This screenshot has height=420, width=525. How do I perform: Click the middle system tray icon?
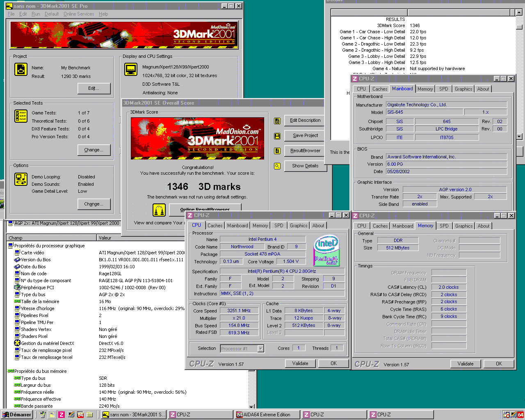coord(514,415)
